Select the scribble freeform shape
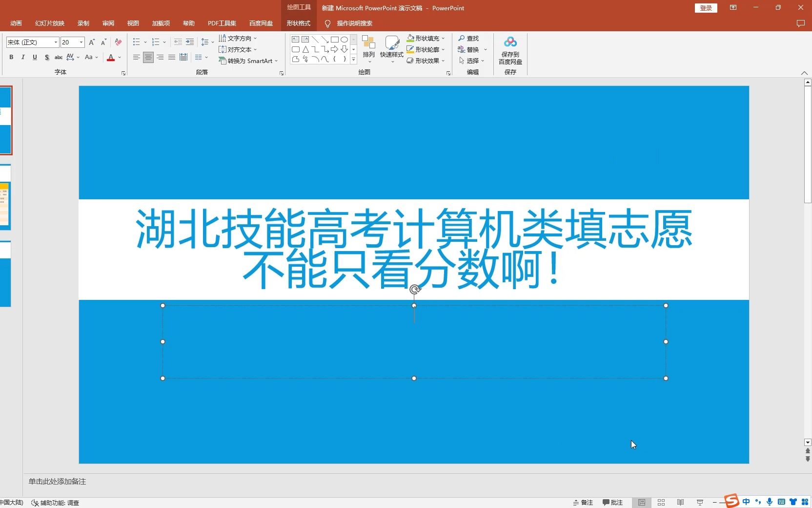This screenshot has height=508, width=812. click(305, 59)
